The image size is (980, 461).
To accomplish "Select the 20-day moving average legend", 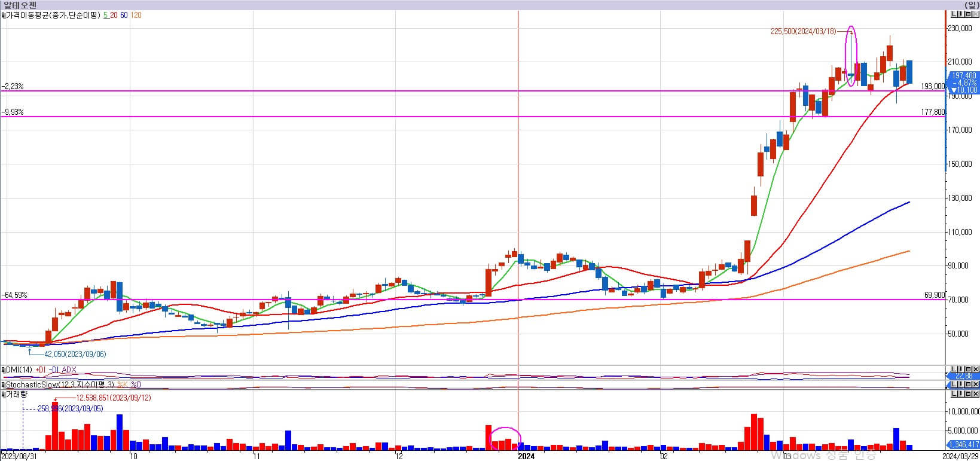I will click(x=114, y=15).
